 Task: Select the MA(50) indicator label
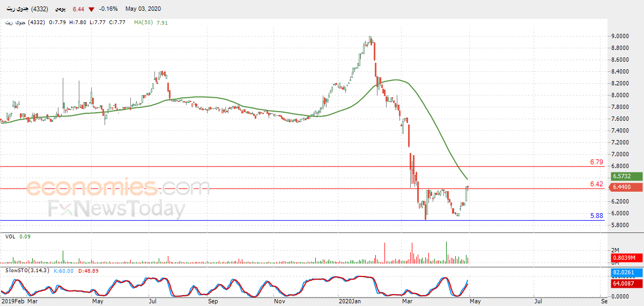[142, 23]
